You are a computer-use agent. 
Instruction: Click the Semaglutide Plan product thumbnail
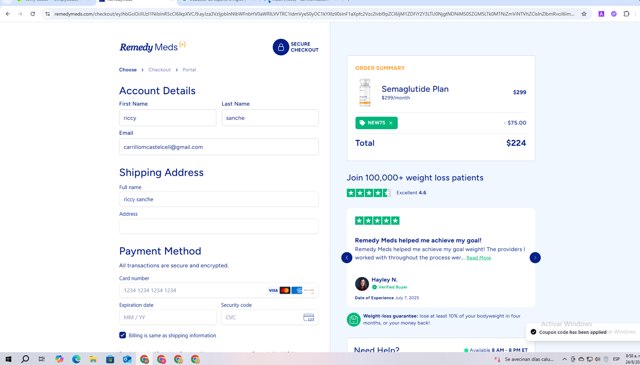pos(364,92)
